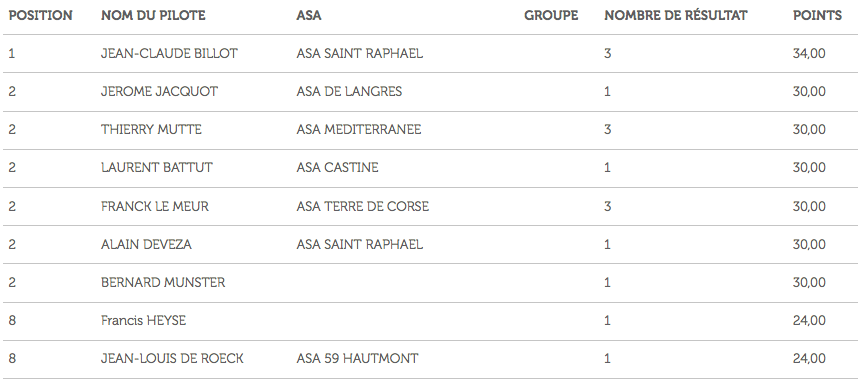Click the GROUPE column header
This screenshot has height=381, width=858.
coord(551,15)
